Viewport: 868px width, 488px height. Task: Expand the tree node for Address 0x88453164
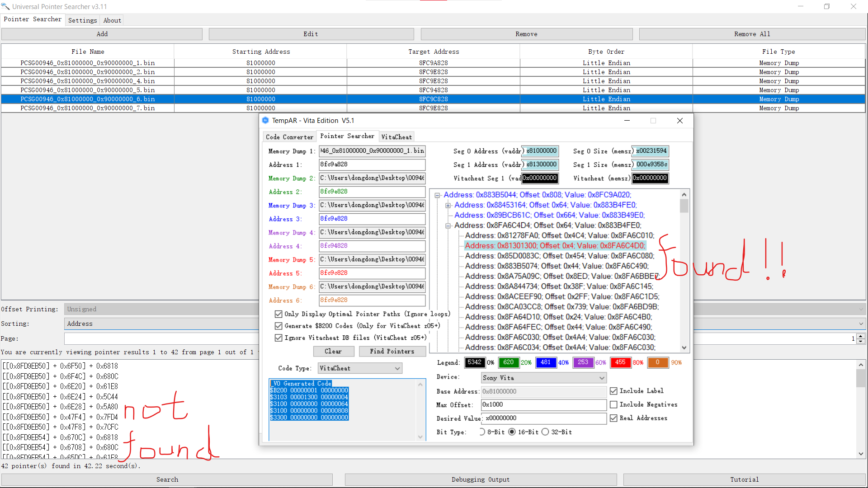(x=448, y=205)
